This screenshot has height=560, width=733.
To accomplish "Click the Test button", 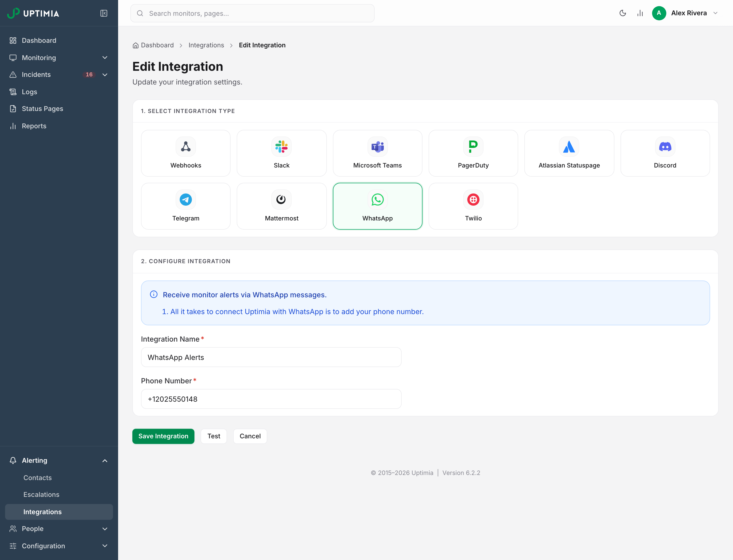I will pos(214,436).
